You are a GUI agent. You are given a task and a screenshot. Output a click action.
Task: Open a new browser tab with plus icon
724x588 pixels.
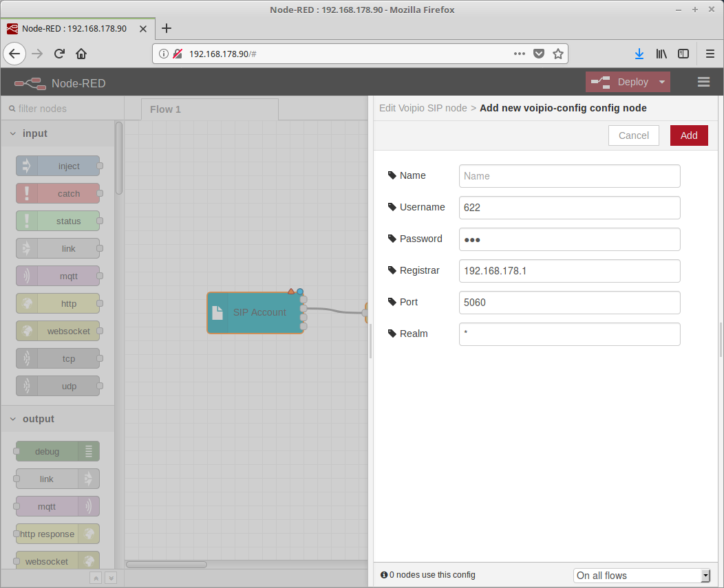click(166, 28)
